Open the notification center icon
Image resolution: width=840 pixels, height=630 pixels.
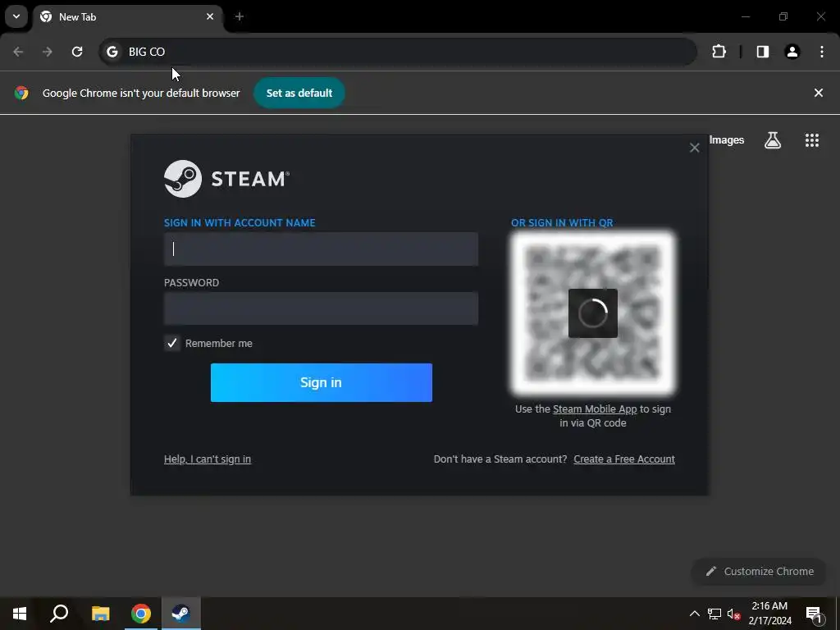point(814,614)
